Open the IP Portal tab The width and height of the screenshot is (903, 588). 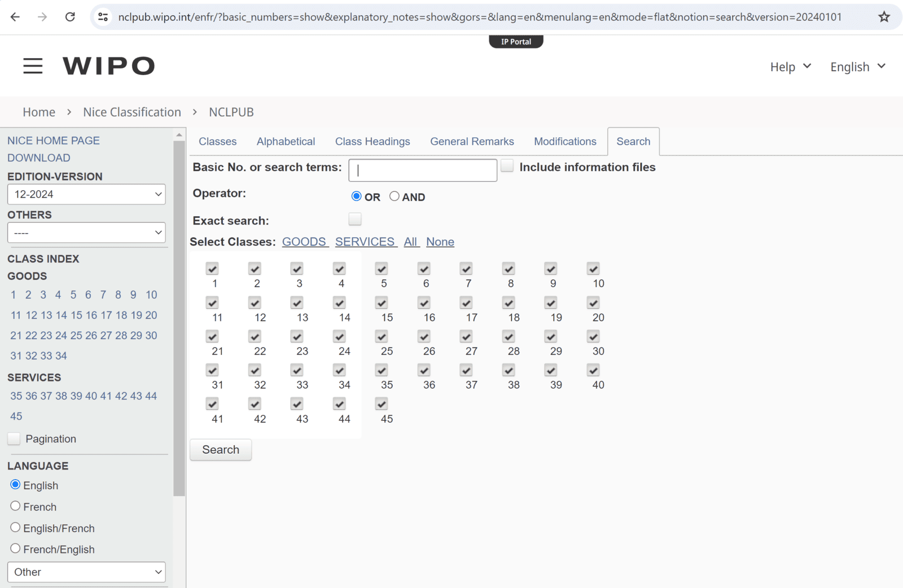pyautogui.click(x=516, y=41)
